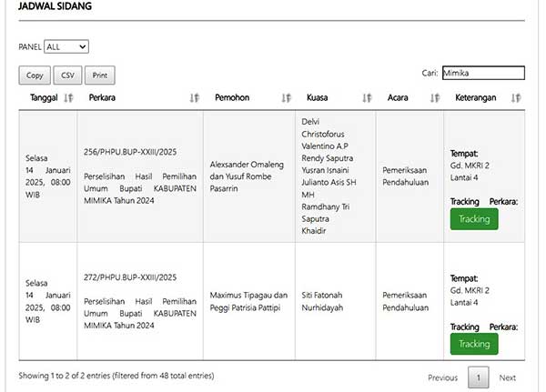Image resolution: width=546 pixels, height=392 pixels.
Task: Select the Alexsander Omaleng pemohon cell
Action: pos(248,169)
